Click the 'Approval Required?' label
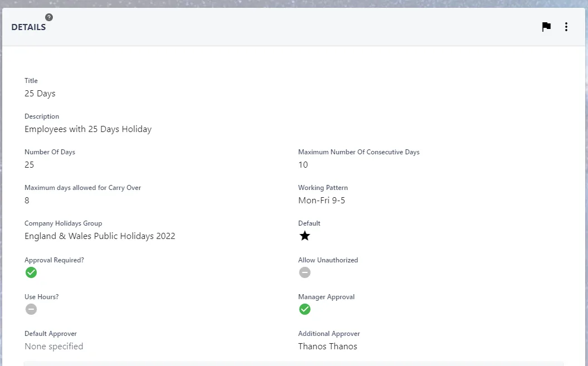Viewport: 588px width, 366px height. coord(55,260)
